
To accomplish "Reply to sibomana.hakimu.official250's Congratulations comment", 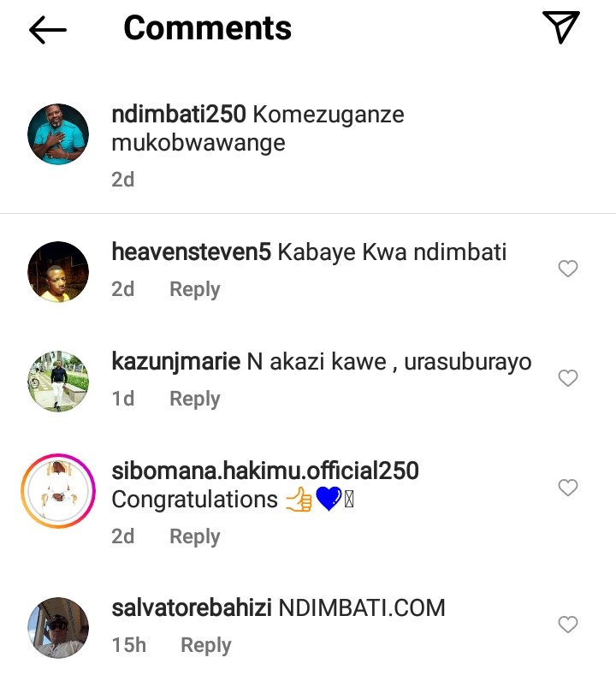I will [194, 536].
